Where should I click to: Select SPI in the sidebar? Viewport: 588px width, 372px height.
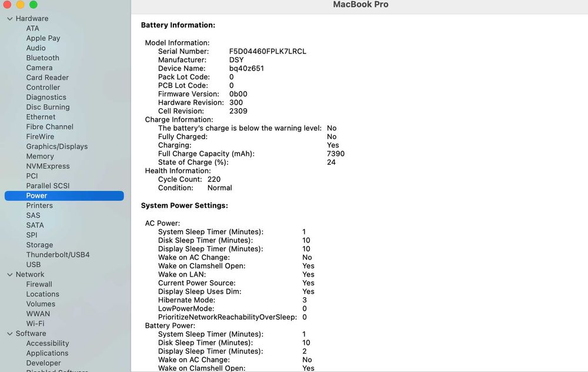coord(32,235)
